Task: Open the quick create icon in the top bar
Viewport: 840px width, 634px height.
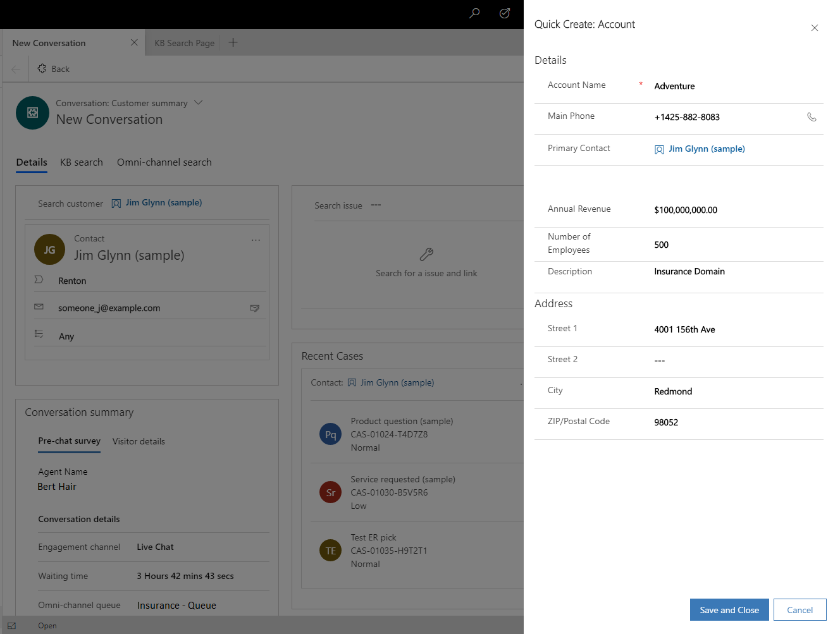Action: (504, 13)
